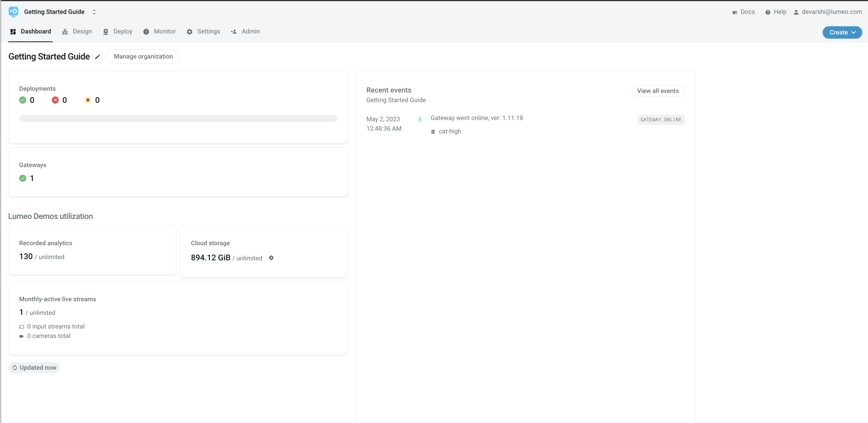This screenshot has height=423, width=868.
Task: Open the cat-high gateway link
Action: tap(450, 131)
